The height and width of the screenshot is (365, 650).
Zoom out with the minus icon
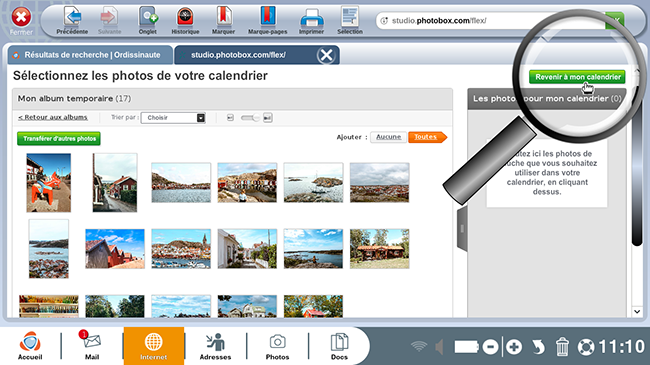(x=490, y=347)
